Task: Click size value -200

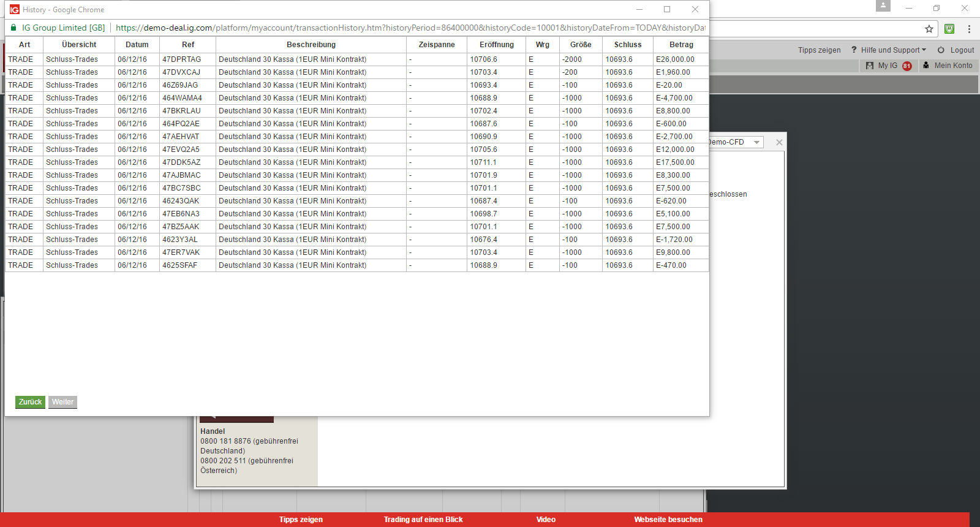Action: point(570,72)
